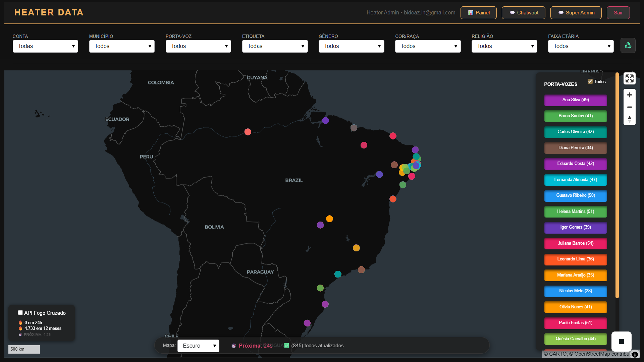Viewport: 644px width, 362px height.
Task: Go to the Painel section
Action: click(478, 12)
